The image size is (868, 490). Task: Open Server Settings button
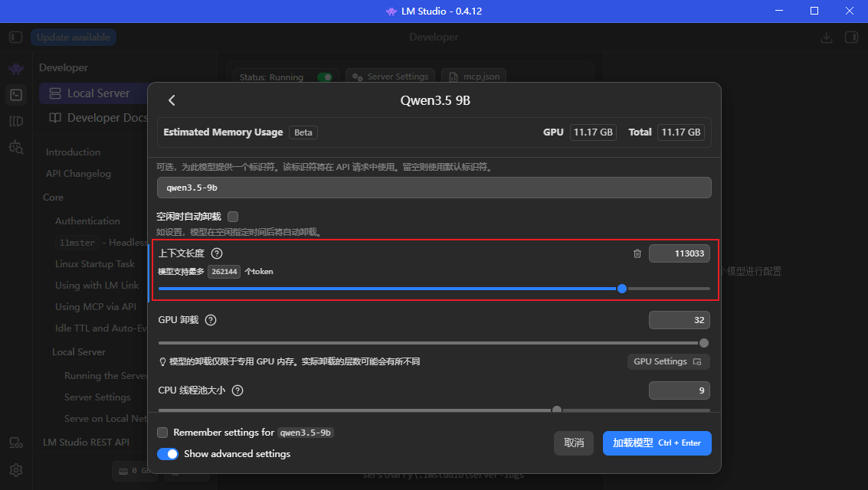point(390,77)
